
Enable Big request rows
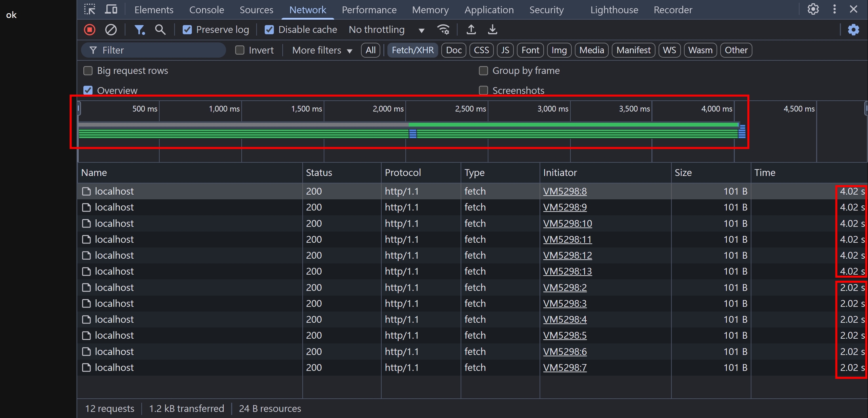88,71
